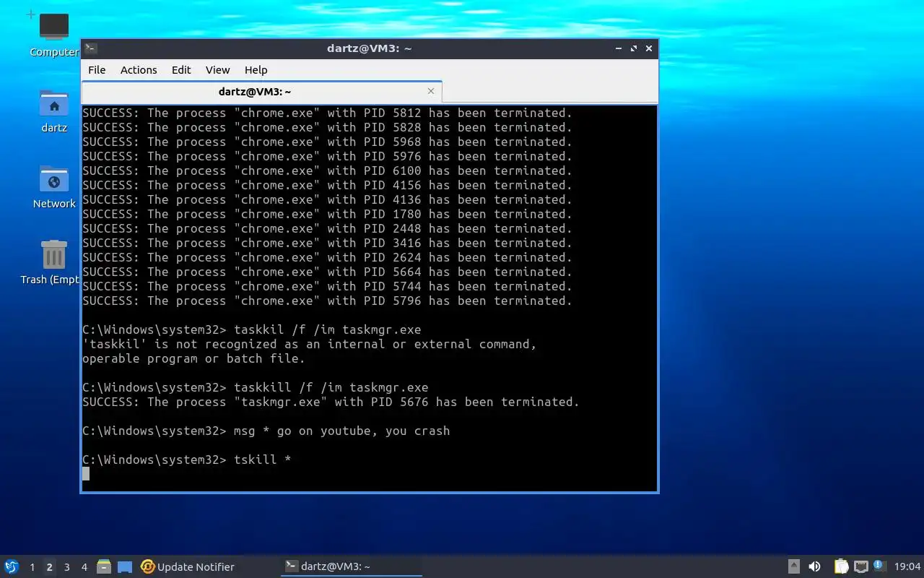
Task: Launch the file manager from taskbar
Action: (104, 567)
